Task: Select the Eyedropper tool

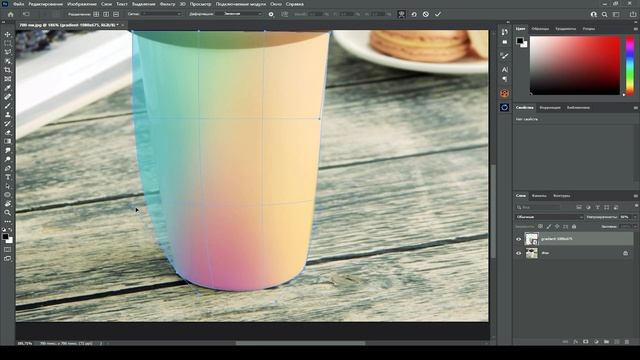Action: tap(7, 88)
